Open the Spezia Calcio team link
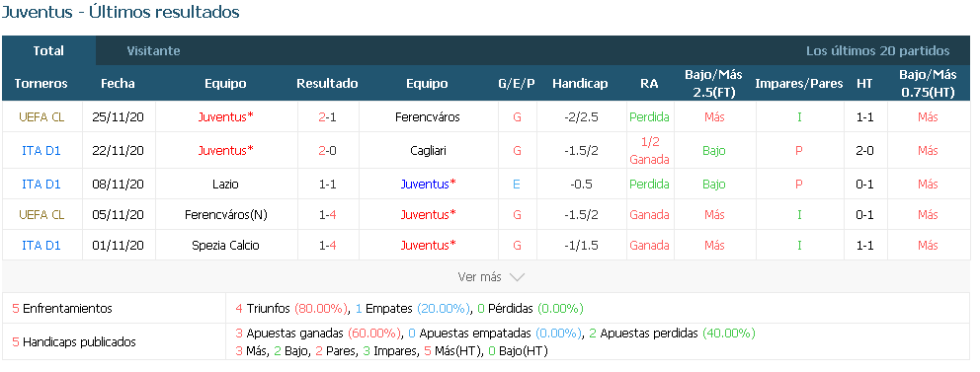Screen dimensions: 980x372 point(225,246)
